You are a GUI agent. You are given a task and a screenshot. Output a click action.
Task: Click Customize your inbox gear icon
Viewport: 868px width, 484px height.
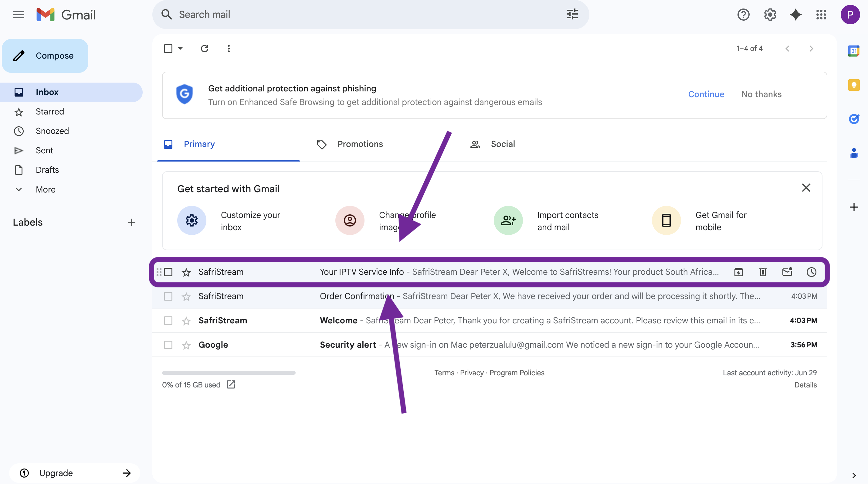tap(192, 220)
